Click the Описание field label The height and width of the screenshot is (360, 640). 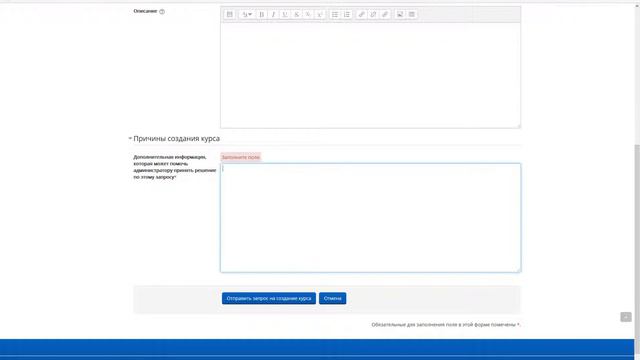[145, 11]
